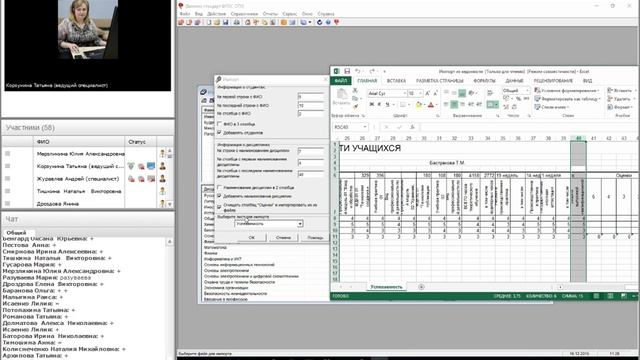Toggle Underline in Excel font group
This screenshot has width=640, height=360.
387,104
